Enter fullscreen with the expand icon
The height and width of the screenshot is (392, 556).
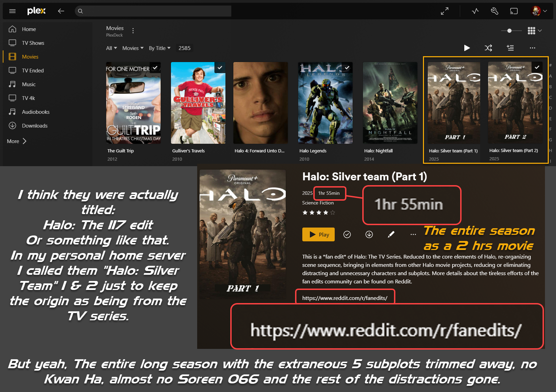tap(445, 11)
